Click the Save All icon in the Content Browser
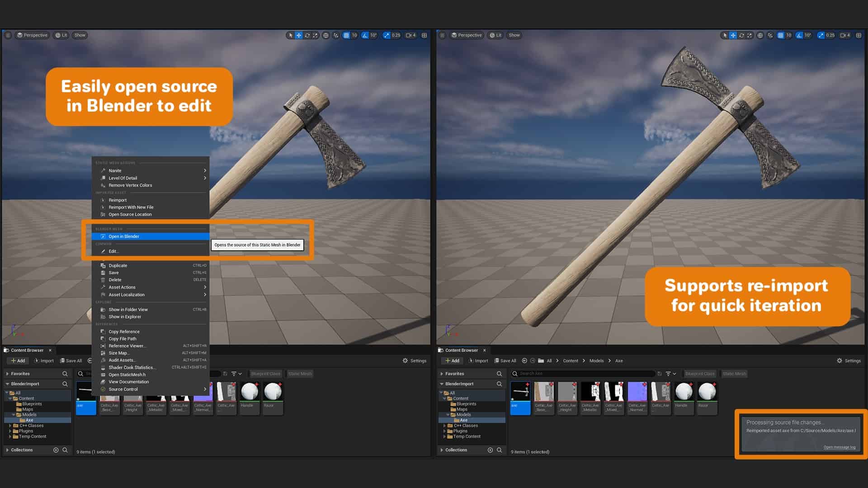This screenshot has width=868, height=488. pyautogui.click(x=71, y=361)
